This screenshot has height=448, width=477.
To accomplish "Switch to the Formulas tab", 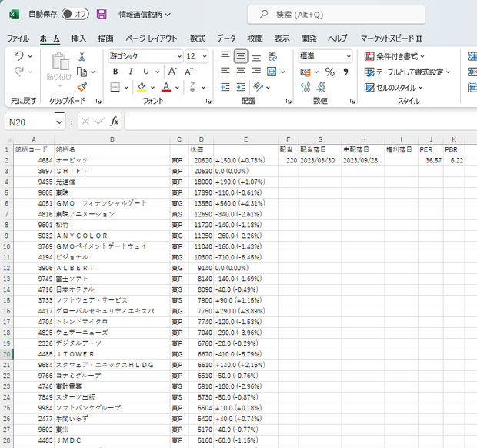I will tap(198, 38).
